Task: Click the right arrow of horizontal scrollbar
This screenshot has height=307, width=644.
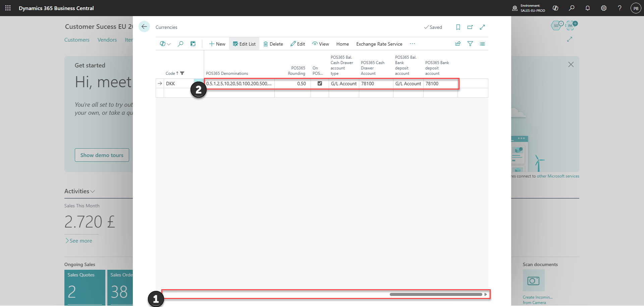Action: pyautogui.click(x=485, y=294)
